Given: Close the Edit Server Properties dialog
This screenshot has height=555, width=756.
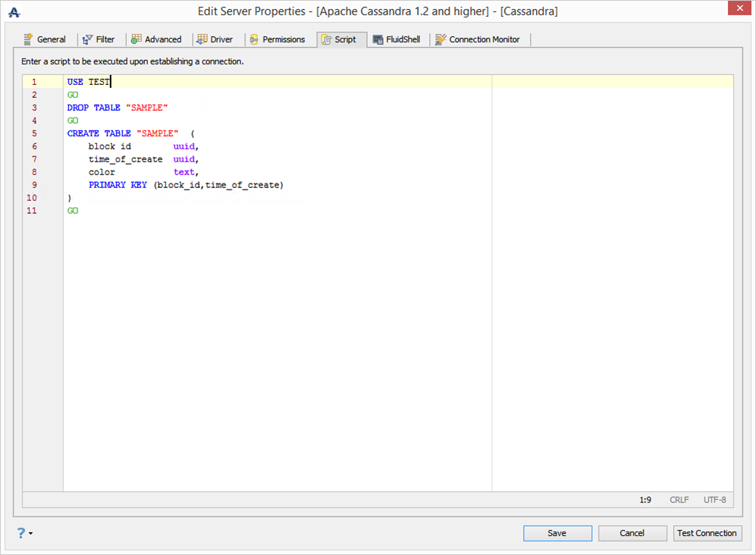Looking at the screenshot, I should click(x=739, y=8).
